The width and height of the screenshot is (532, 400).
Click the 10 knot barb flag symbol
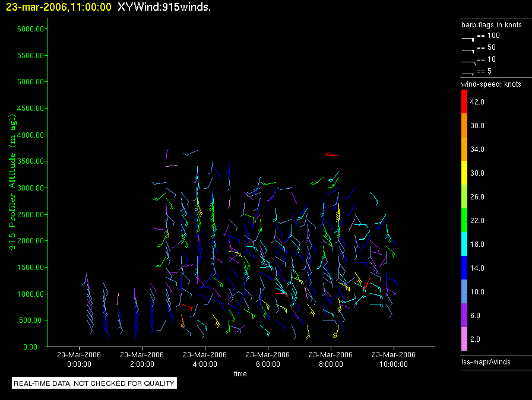pos(469,63)
